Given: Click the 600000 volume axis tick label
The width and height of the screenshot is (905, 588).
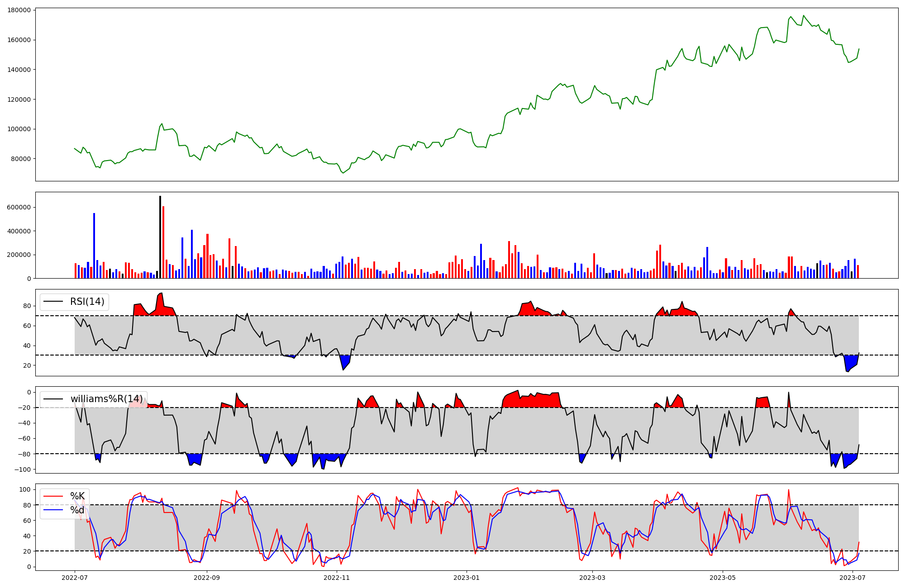Looking at the screenshot, I should [19, 207].
